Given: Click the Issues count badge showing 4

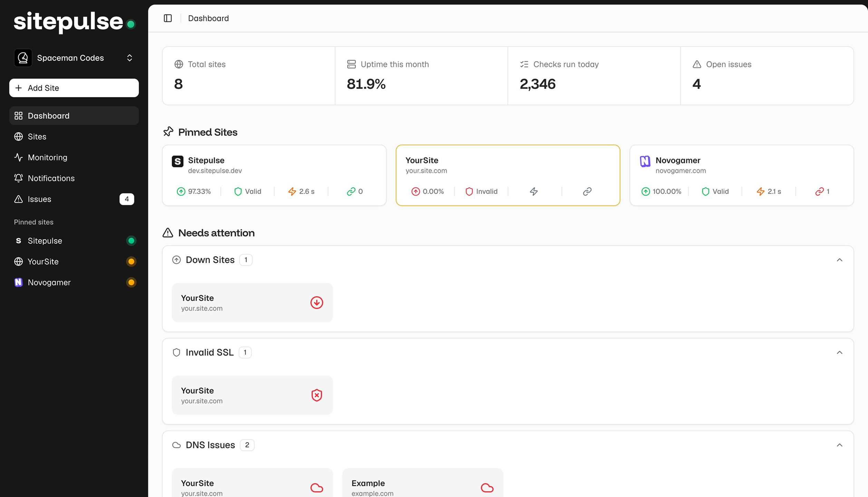Looking at the screenshot, I should (x=127, y=199).
